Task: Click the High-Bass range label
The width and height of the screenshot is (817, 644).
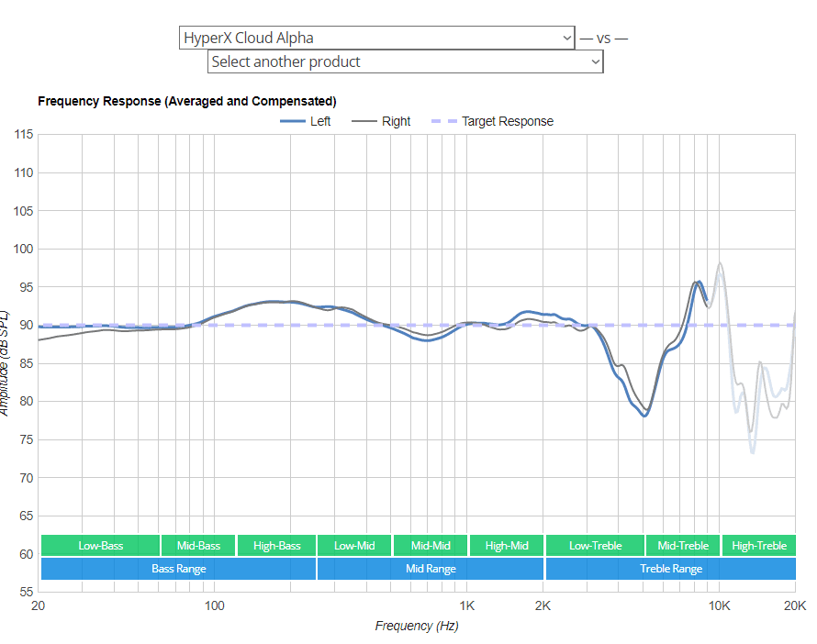Action: pos(276,546)
